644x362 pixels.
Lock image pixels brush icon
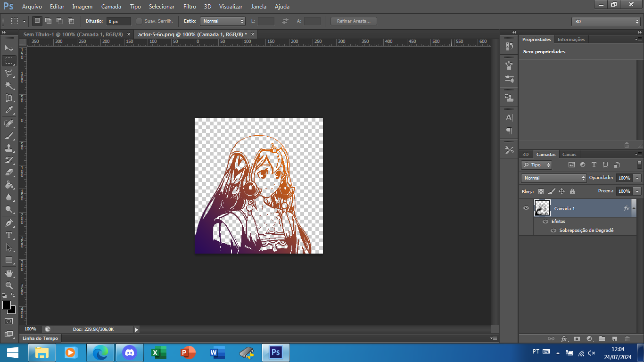coord(551,191)
